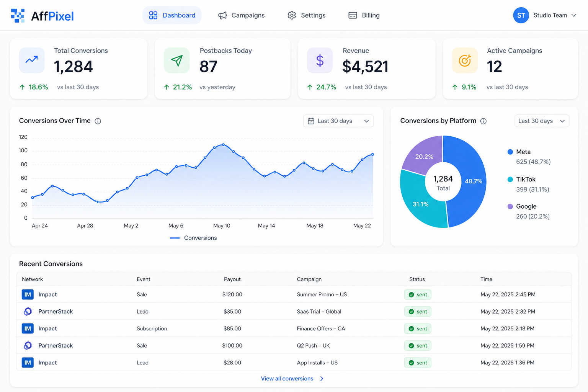Click the Payout column header

(x=232, y=279)
